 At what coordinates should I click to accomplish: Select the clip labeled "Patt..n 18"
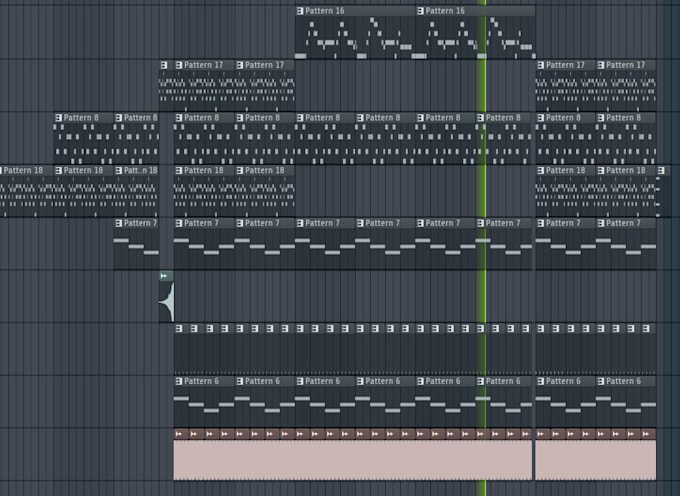click(136, 191)
